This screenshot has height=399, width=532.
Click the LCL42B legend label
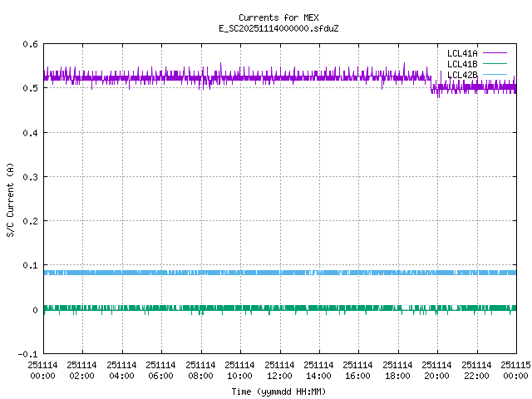click(461, 75)
